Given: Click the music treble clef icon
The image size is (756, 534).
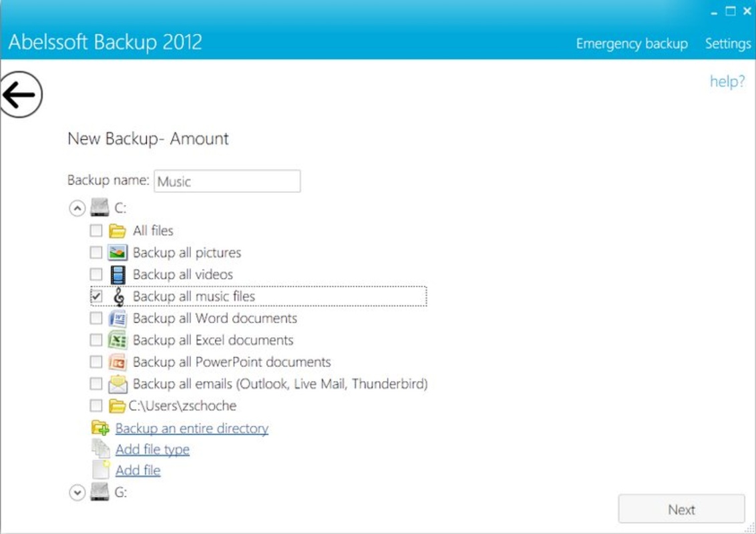Looking at the screenshot, I should coord(119,297).
